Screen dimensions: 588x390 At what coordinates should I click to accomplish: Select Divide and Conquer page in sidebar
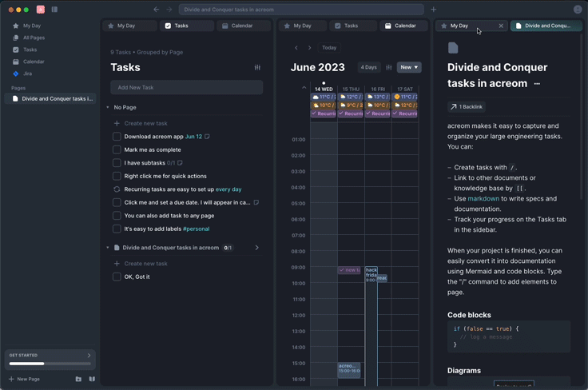[x=50, y=98]
